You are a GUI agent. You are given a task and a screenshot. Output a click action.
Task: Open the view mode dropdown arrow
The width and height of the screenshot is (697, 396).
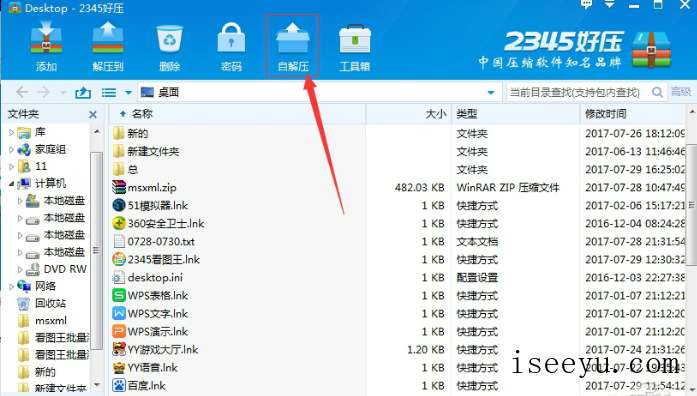(128, 92)
